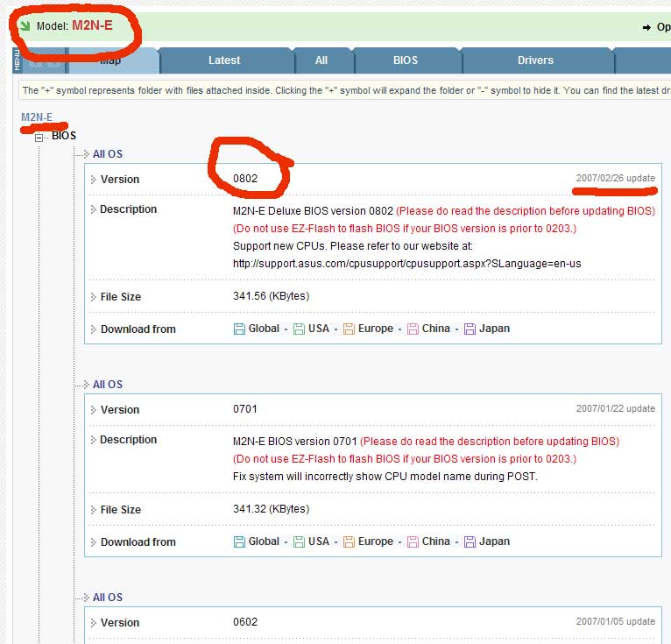The image size is (671, 644).
Task: Click the 2007/02/26 update date
Action: 615,178
